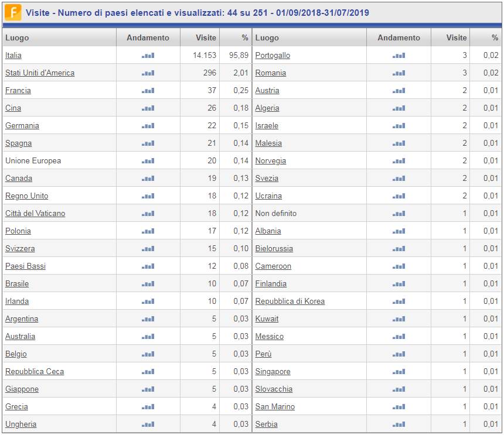Screen dimensions: 504x435
Task: Follow the Messico link
Action: (270, 336)
